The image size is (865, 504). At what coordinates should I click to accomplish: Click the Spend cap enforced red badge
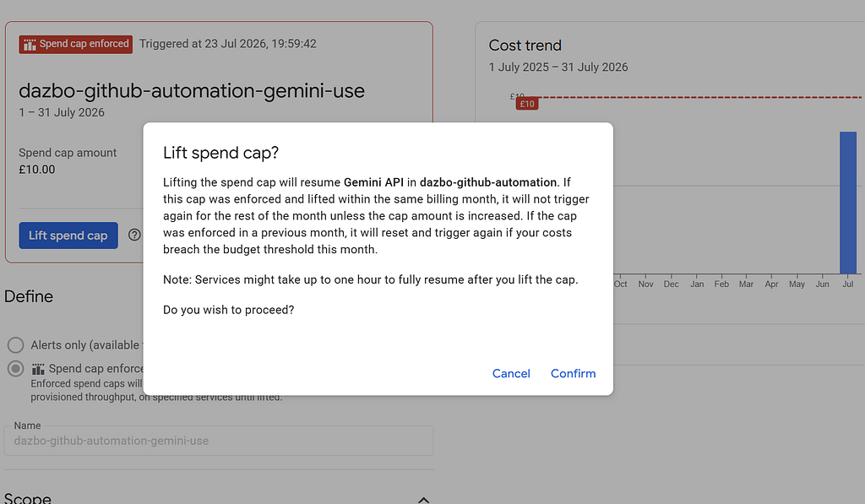(x=75, y=44)
